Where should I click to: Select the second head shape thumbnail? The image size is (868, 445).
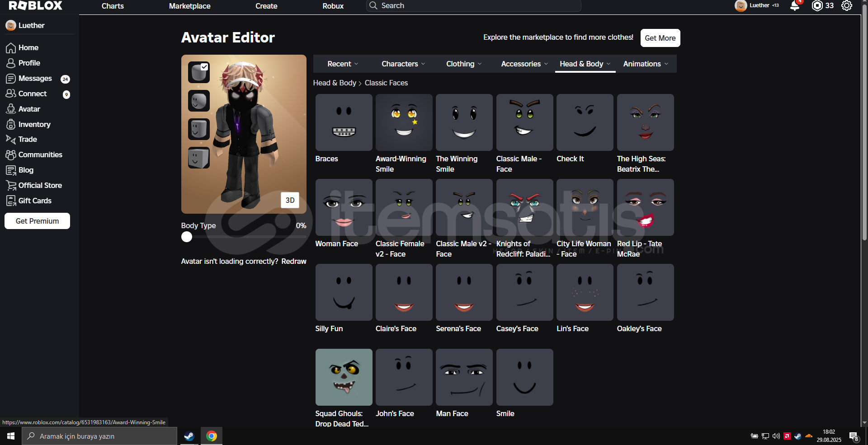coord(199,101)
